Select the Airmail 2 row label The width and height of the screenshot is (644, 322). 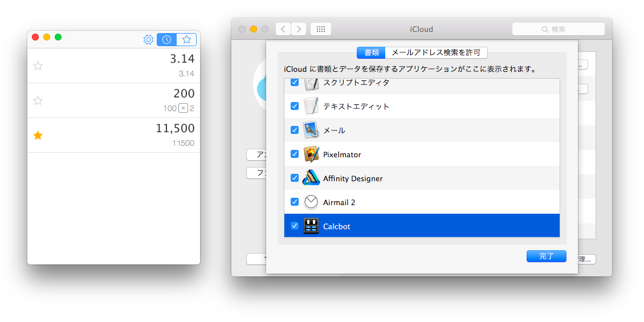pyautogui.click(x=339, y=202)
